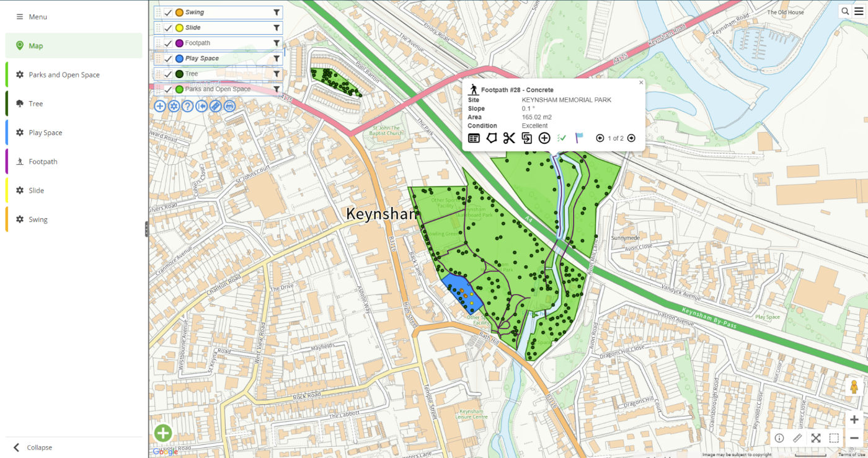Image resolution: width=868 pixels, height=458 pixels.
Task: Uncheck the Swing layer checkbox
Action: [x=168, y=12]
